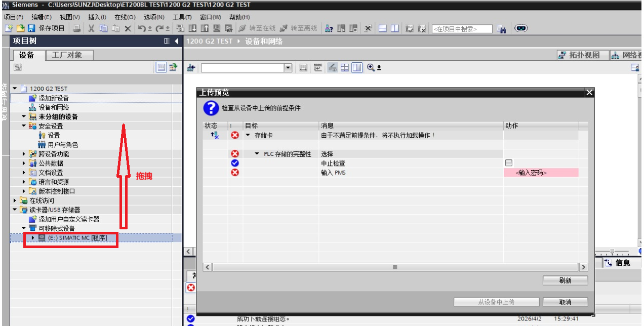644x326 pixels.
Task: Click the 保存项目 save project button
Action: pyautogui.click(x=46, y=28)
